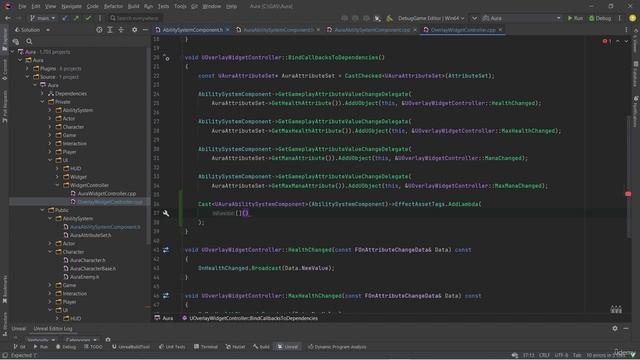Click the build hammer icon
Image resolution: width=640 pixels, height=360 pixels.
pyautogui.click(x=389, y=18)
